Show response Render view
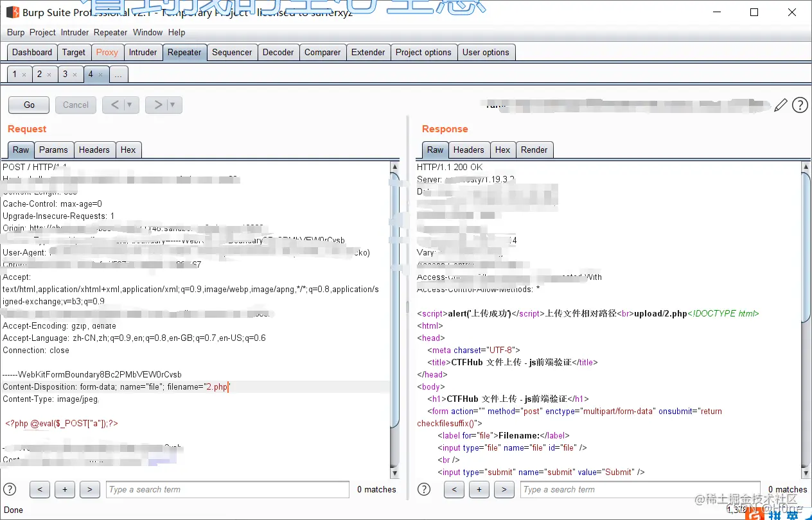 coord(534,150)
